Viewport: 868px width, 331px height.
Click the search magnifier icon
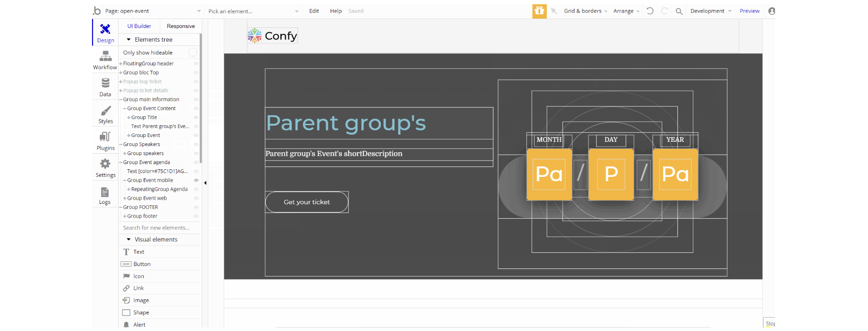(679, 11)
